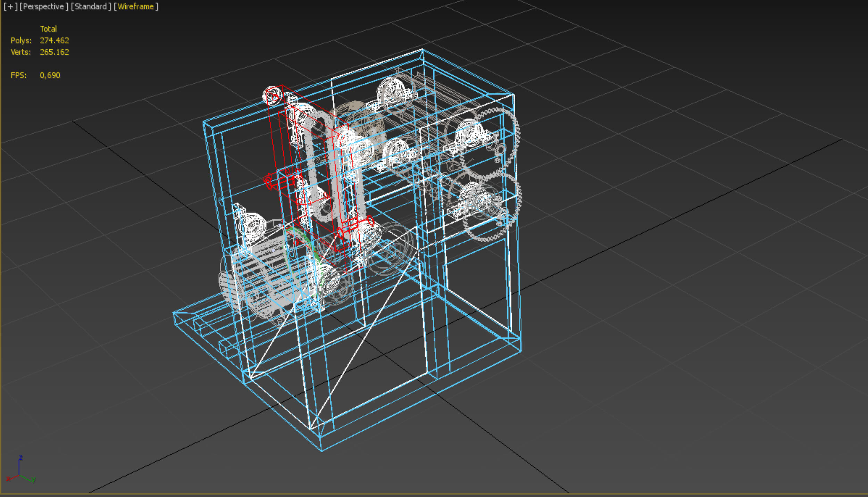This screenshot has width=868, height=497.
Task: Click the Total statistics header
Action: click(48, 29)
